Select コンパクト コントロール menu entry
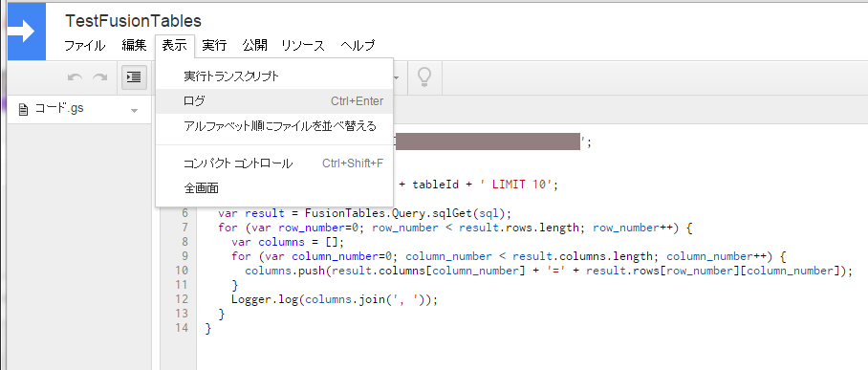 pos(274,163)
